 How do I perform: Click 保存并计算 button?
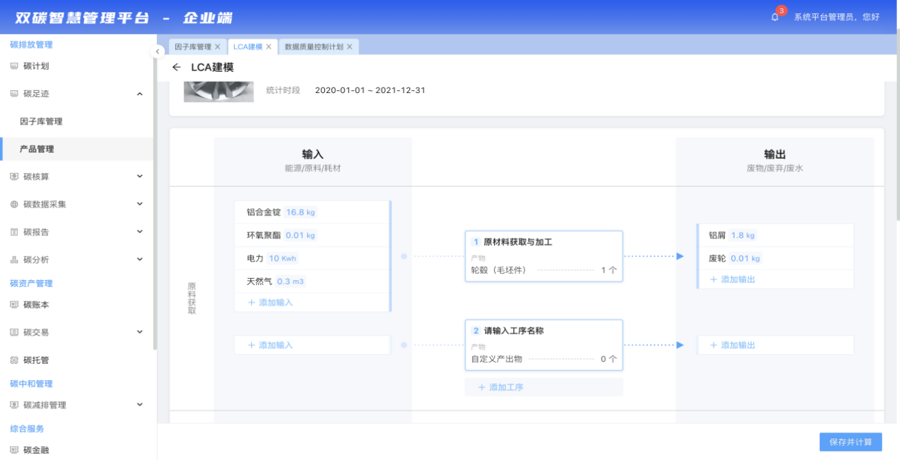[851, 442]
